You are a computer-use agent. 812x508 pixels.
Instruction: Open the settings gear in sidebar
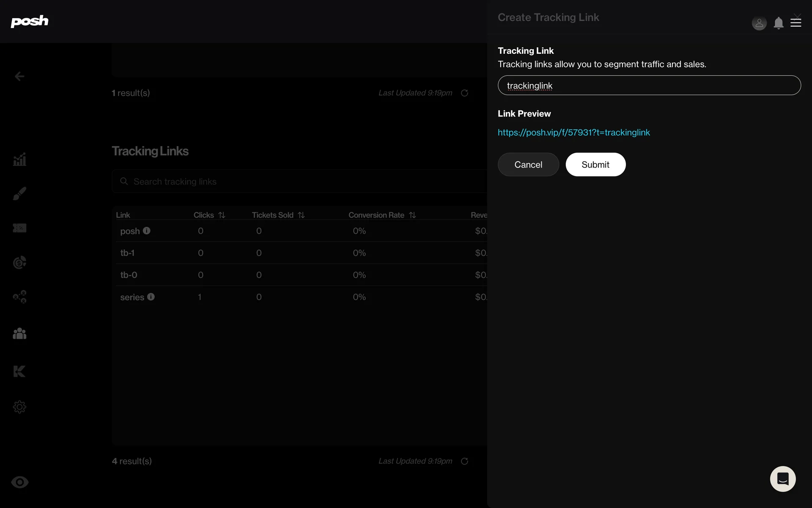(19, 407)
